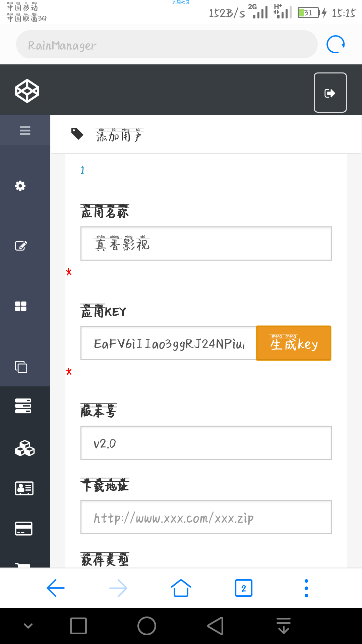The height and width of the screenshot is (644, 362).
Task: Open the browser tabs counter showing 2
Action: coord(244,588)
